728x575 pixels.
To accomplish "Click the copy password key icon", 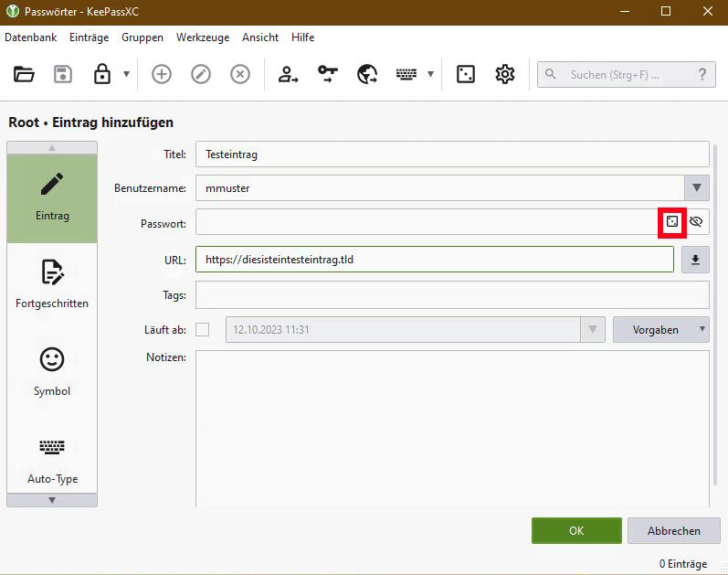I will [x=328, y=75].
